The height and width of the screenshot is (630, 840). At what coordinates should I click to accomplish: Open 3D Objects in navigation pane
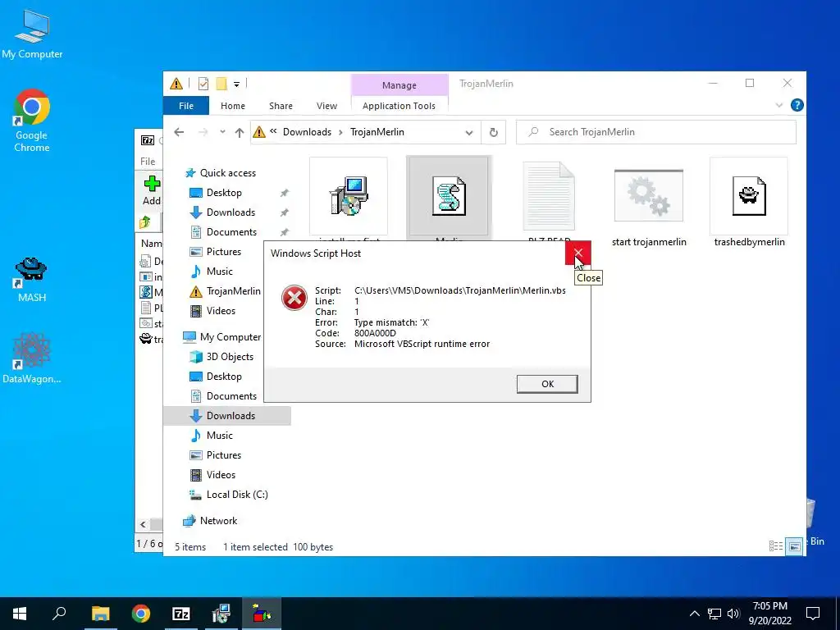click(x=230, y=357)
